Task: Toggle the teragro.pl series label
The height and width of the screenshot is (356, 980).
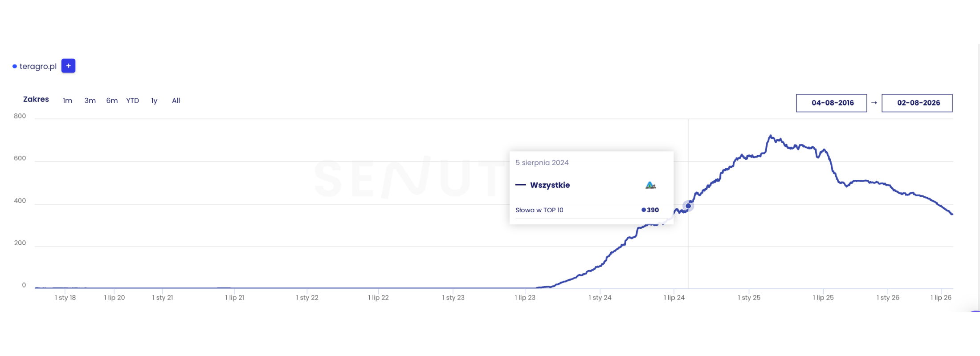Action: coord(38,66)
